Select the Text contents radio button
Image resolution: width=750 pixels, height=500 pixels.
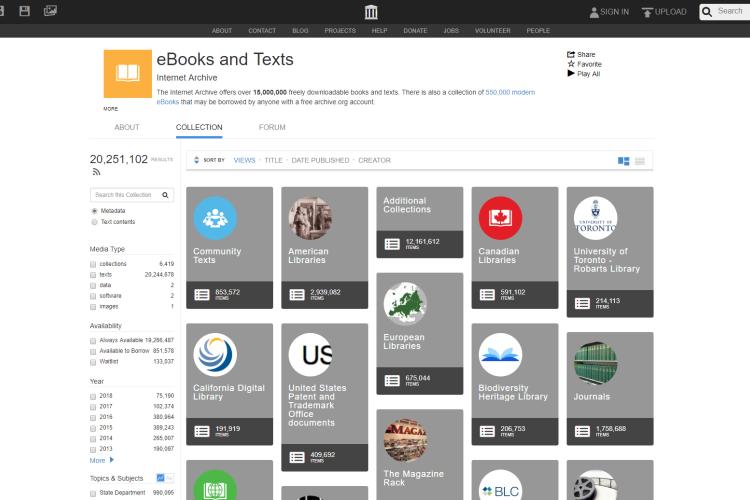(x=94, y=222)
